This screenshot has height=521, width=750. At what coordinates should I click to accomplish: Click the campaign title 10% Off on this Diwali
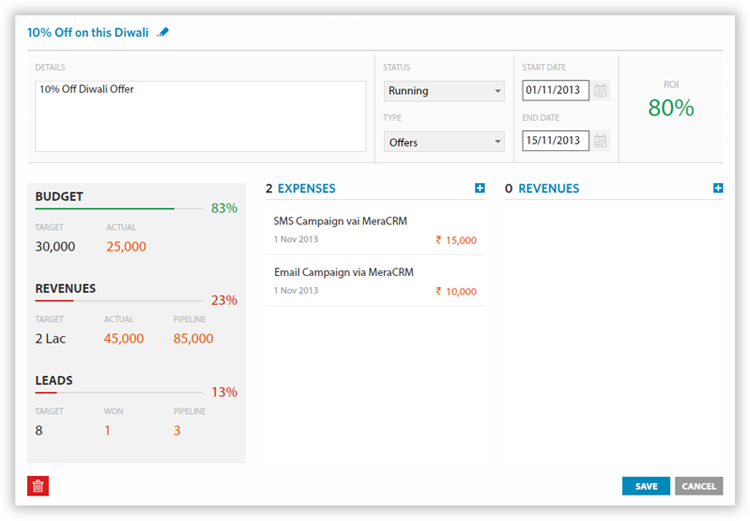point(88,32)
